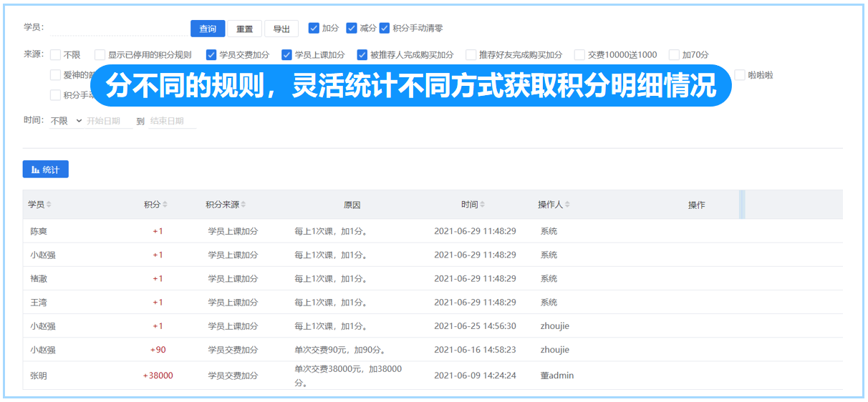This screenshot has height=402, width=868.
Task: Sort by 时间 column sort icon
Action: coord(482,205)
